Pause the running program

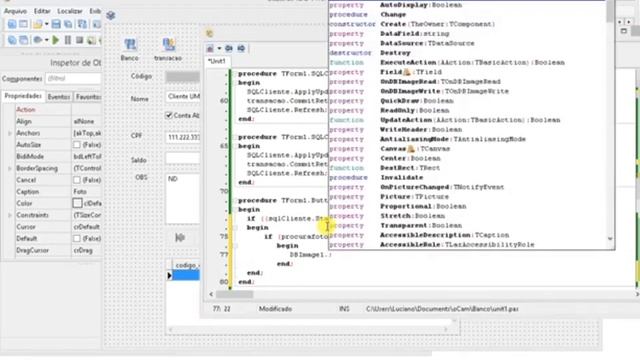68,40
